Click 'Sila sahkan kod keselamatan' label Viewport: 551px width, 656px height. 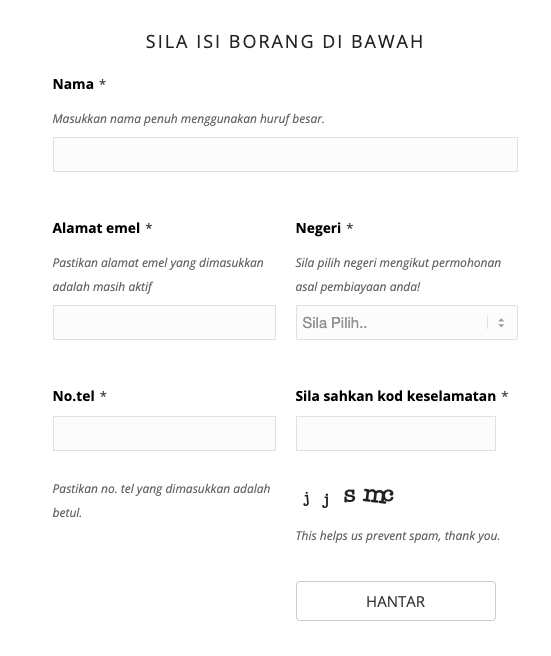pos(395,396)
